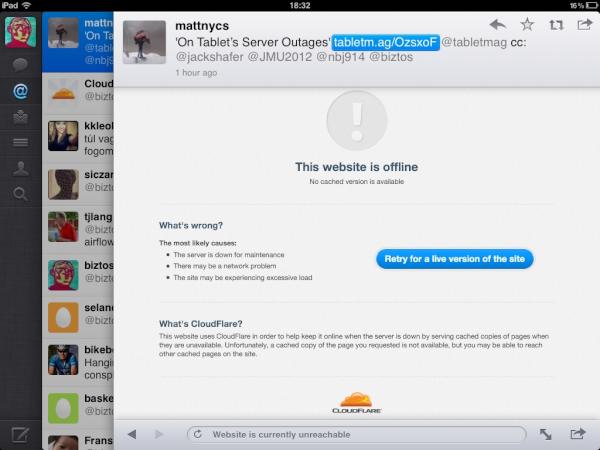
Task: Go forward in the in-app browser
Action: point(159,434)
